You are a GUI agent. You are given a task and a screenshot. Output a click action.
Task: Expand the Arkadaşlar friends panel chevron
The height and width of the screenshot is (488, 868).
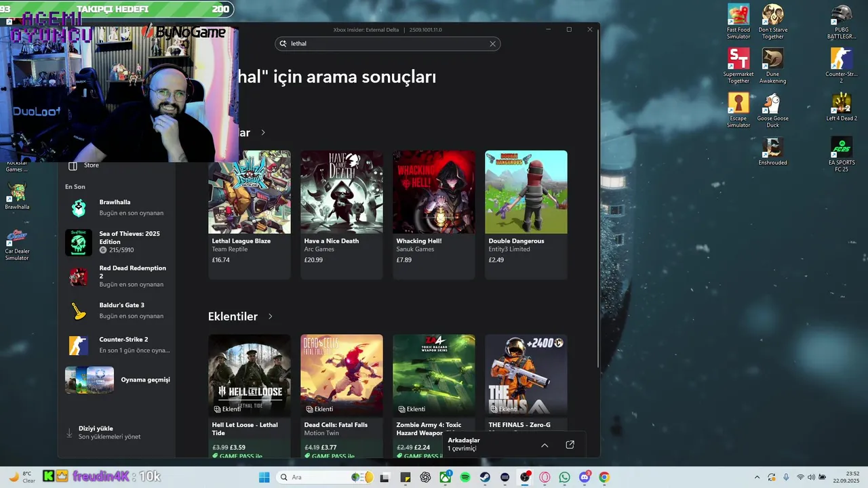click(545, 445)
